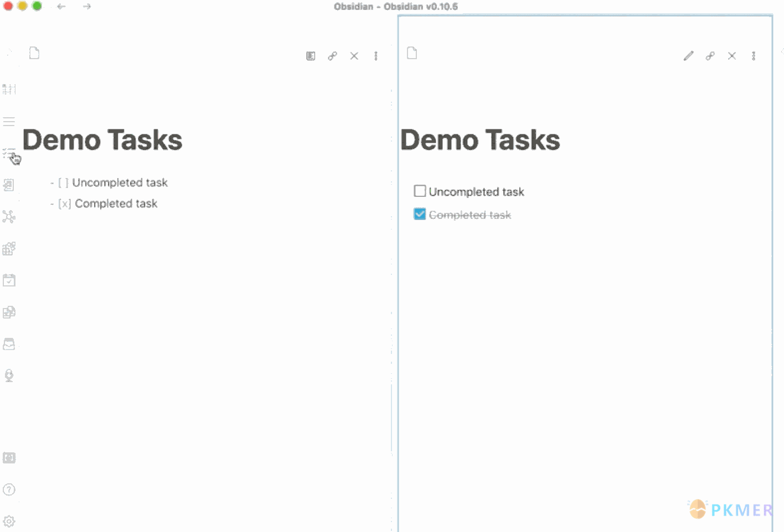Click the blocks icon below graph view
This screenshot has height=532, width=784.
pos(9,248)
